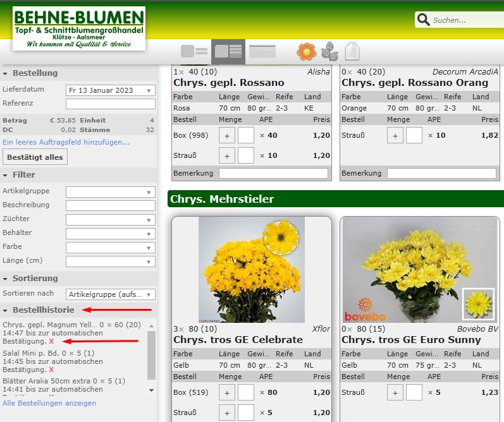
Task: Click the Decorum ArcadiA grower name
Action: pos(465,71)
